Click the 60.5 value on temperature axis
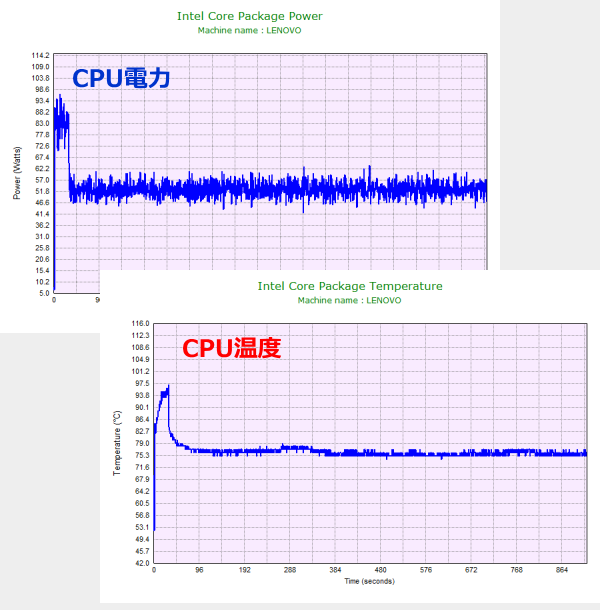The image size is (600, 610). pyautogui.click(x=142, y=503)
